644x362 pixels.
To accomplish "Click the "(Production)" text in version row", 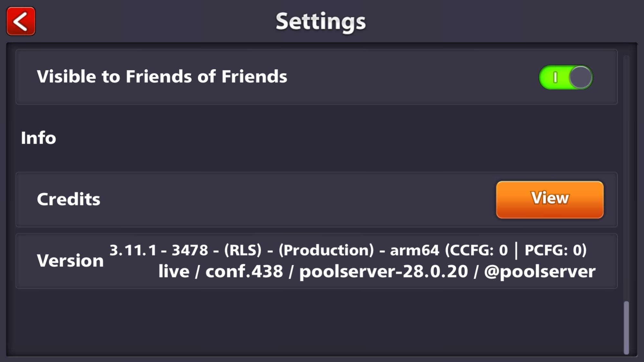I will (326, 250).
